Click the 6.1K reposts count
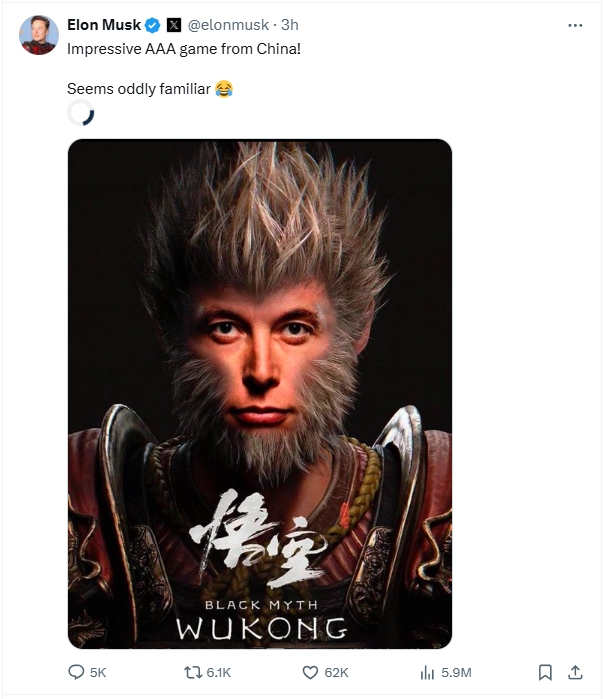Viewport: 604px width, 699px height. point(219,672)
